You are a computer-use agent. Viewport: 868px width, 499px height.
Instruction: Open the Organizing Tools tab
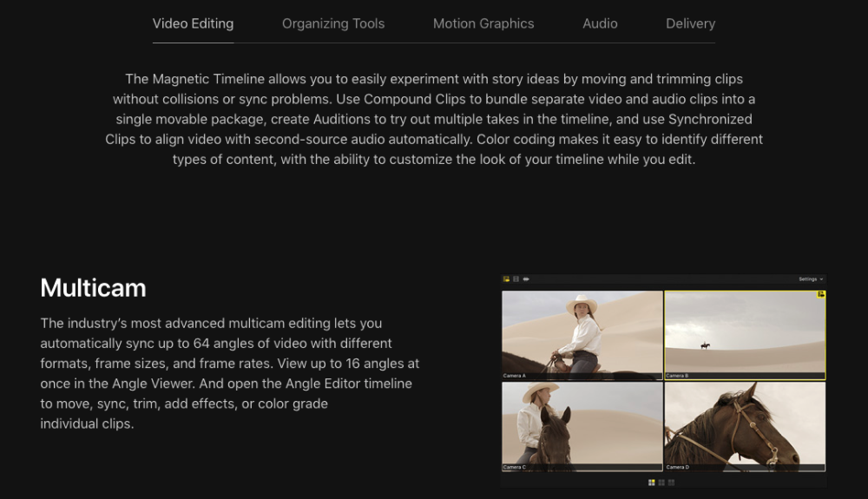coord(333,23)
